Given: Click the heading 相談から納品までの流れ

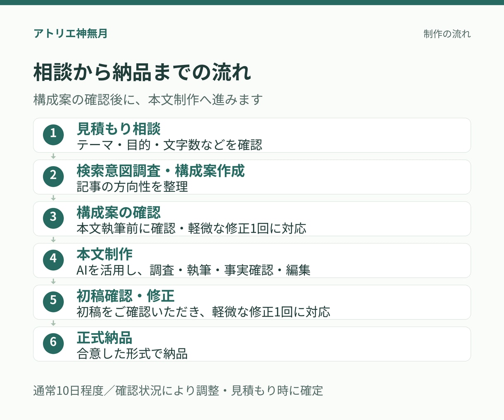Looking at the screenshot, I should point(142,72).
